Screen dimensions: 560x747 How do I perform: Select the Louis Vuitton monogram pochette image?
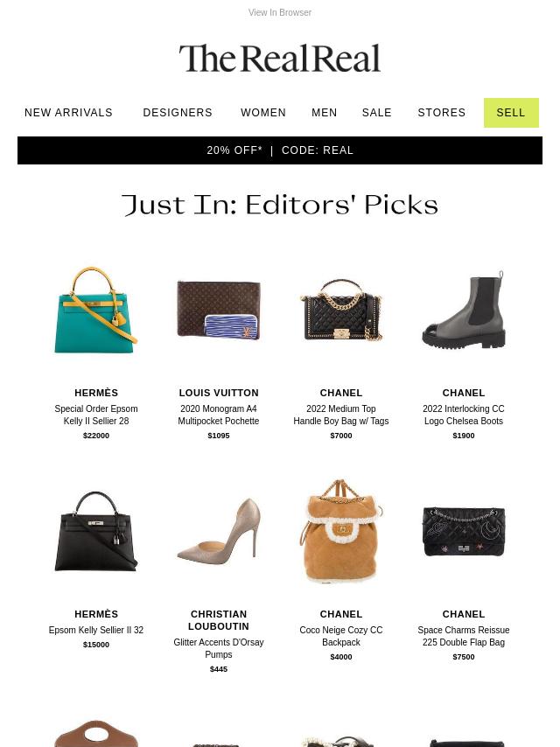click(x=218, y=311)
